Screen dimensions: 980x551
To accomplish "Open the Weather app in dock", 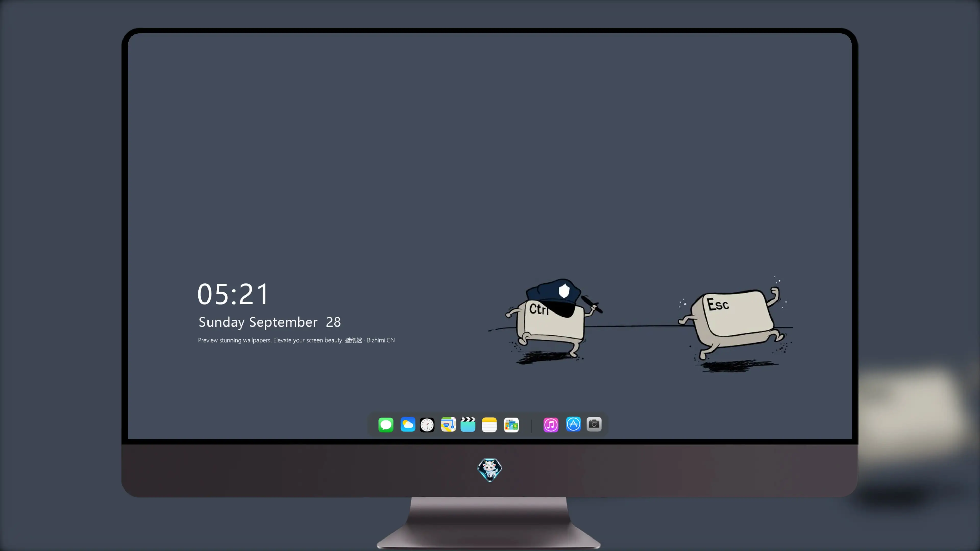I will coord(408,424).
